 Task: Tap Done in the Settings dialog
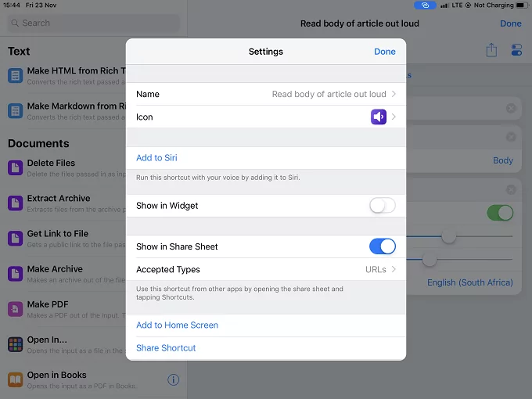point(385,52)
